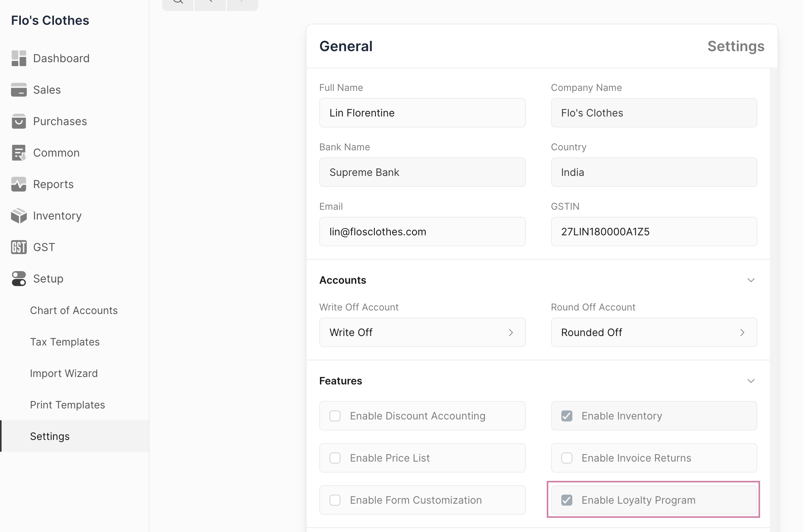The width and height of the screenshot is (803, 532).
Task: Collapse the Features section chevron
Action: 751,381
